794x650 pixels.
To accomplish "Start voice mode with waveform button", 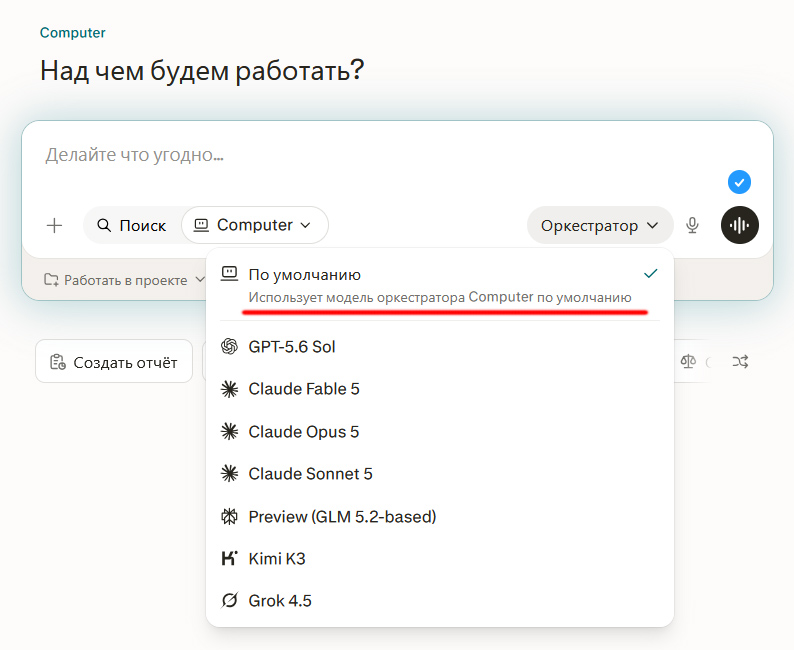I will [739, 225].
